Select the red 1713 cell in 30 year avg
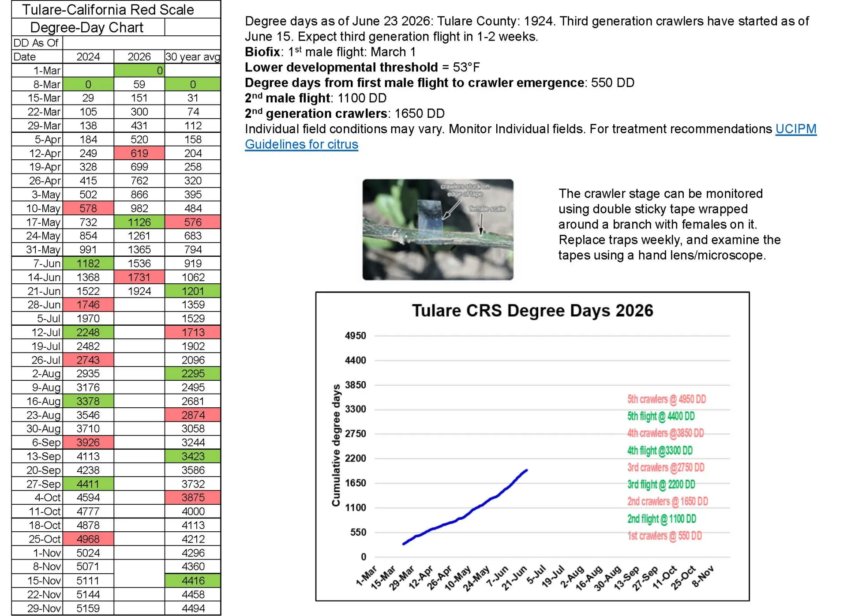 tap(193, 332)
